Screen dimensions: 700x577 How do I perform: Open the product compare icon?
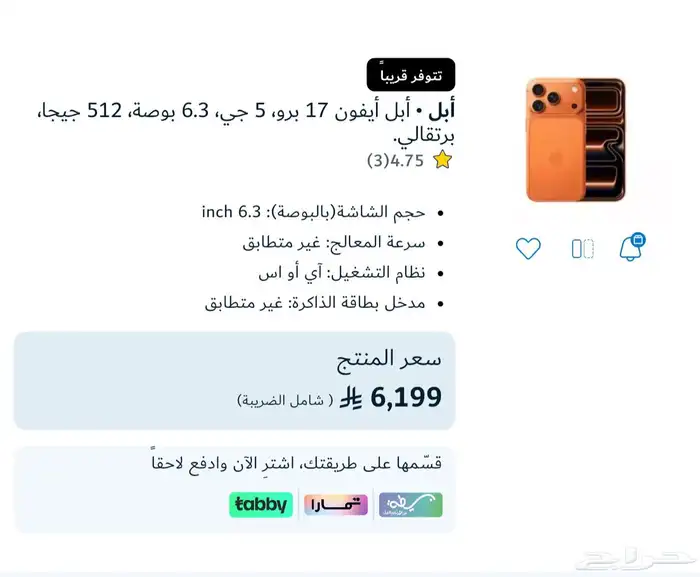583,249
